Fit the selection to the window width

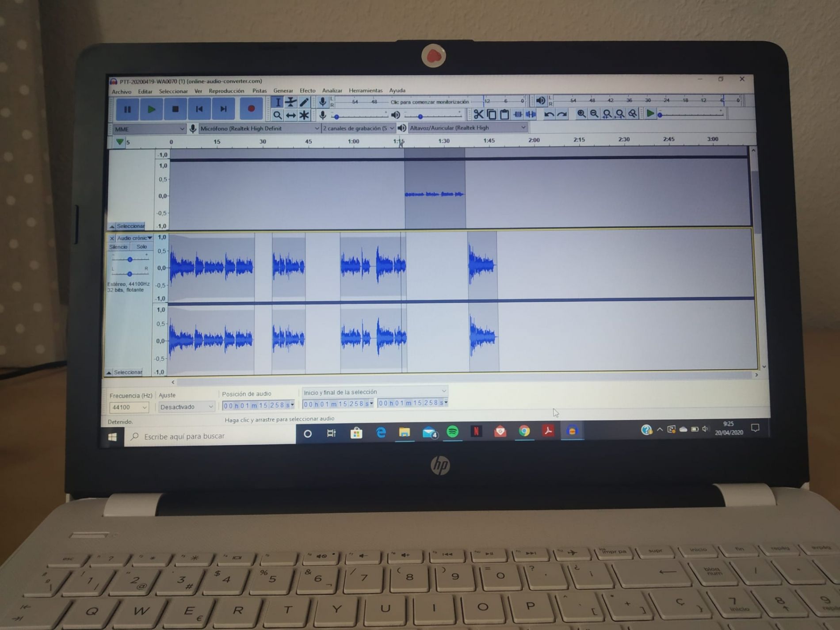point(607,114)
